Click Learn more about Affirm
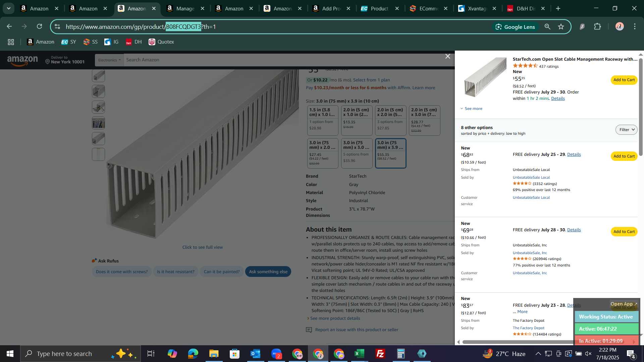This screenshot has height=362, width=644. coord(424,88)
